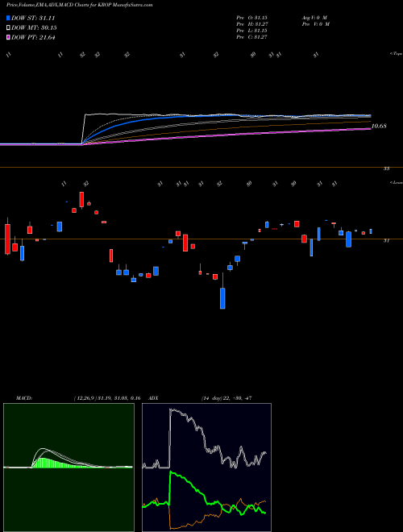Click the longest blue candlestick at chart low
This screenshot has height=532, width=403.
(222, 298)
